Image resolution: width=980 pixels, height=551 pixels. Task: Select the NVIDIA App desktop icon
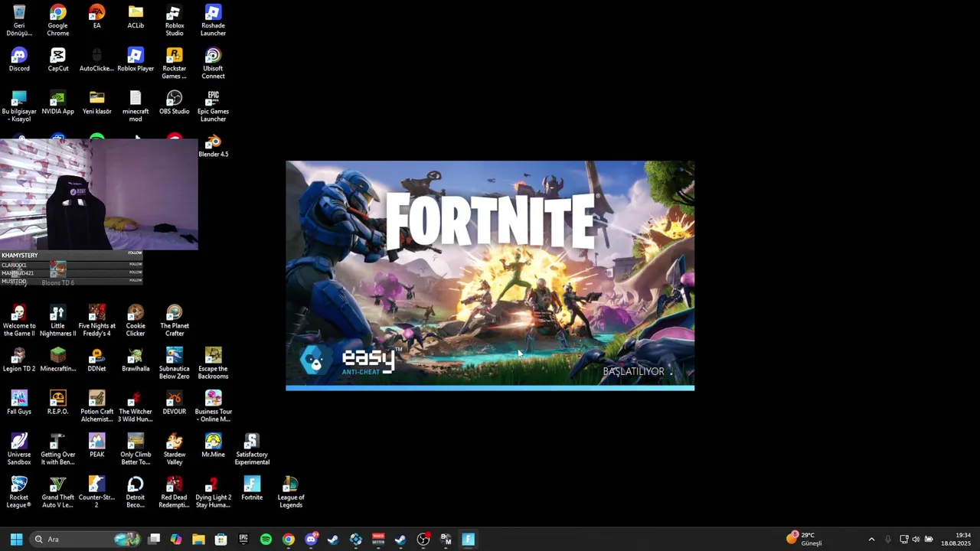pyautogui.click(x=58, y=103)
